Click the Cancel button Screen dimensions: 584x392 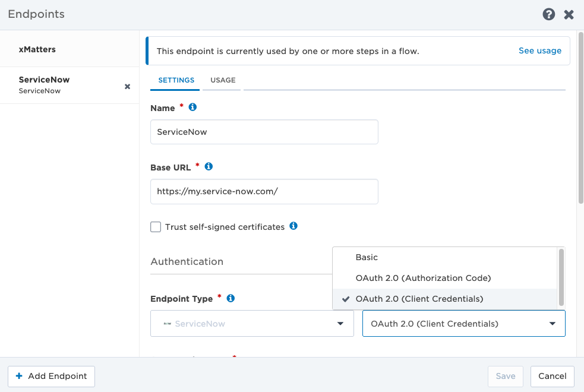(553, 376)
